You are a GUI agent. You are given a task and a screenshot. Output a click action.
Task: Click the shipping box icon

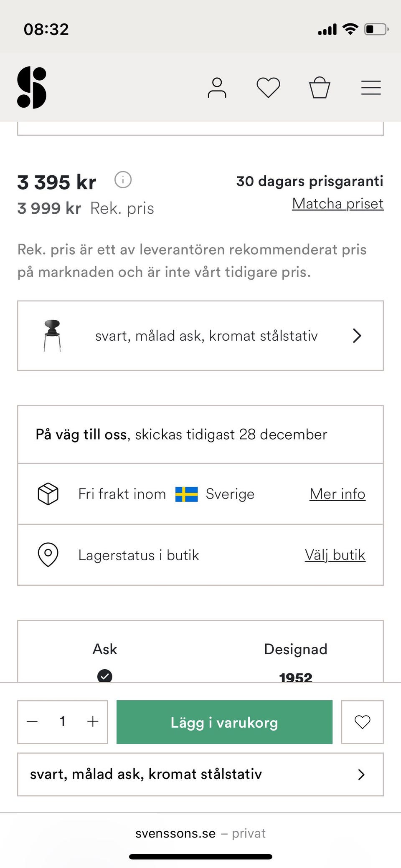tap(48, 494)
